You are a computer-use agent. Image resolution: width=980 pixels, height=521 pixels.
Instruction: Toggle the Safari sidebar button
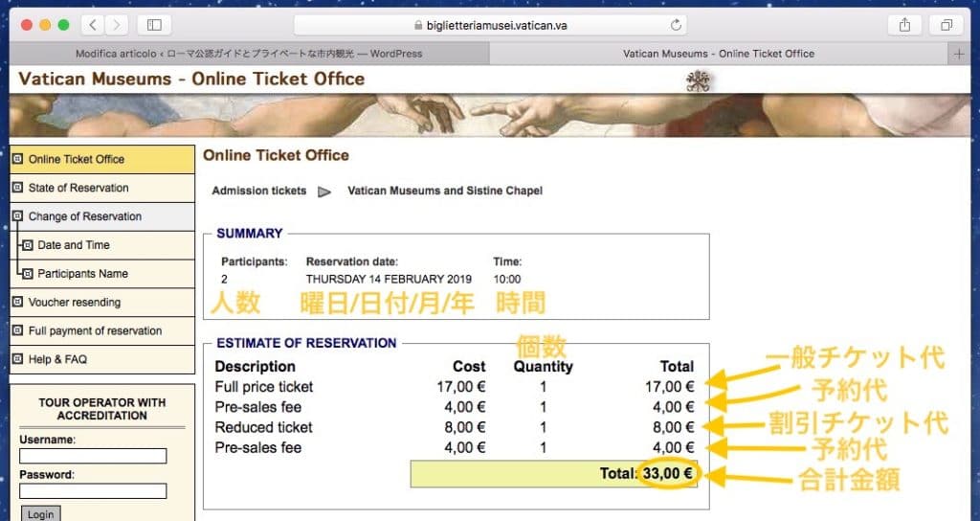point(154,25)
